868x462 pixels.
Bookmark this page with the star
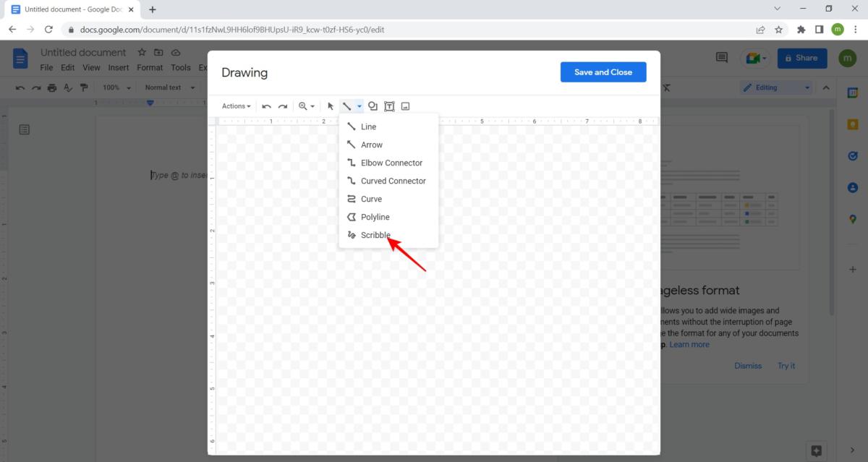778,30
